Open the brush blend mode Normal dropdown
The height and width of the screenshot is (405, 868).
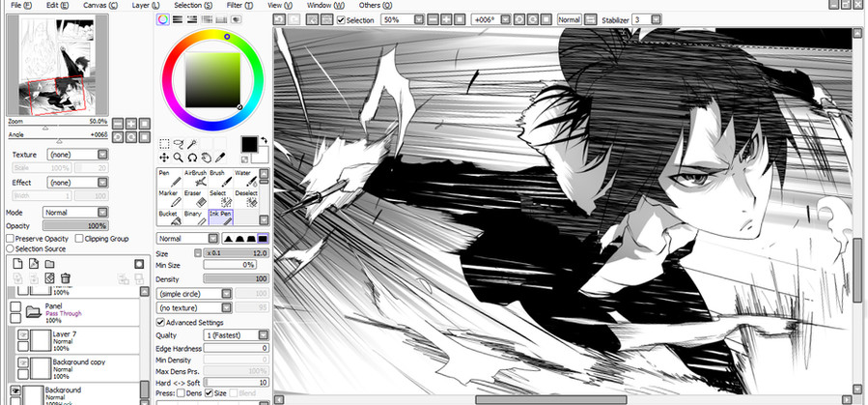(187, 238)
